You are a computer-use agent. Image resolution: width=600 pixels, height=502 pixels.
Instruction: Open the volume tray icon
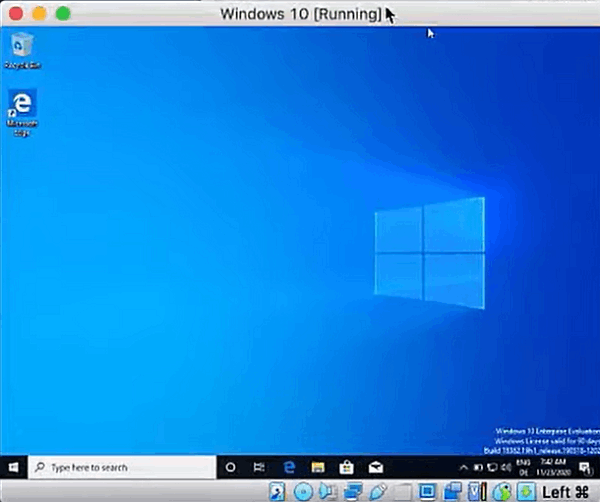click(506, 467)
